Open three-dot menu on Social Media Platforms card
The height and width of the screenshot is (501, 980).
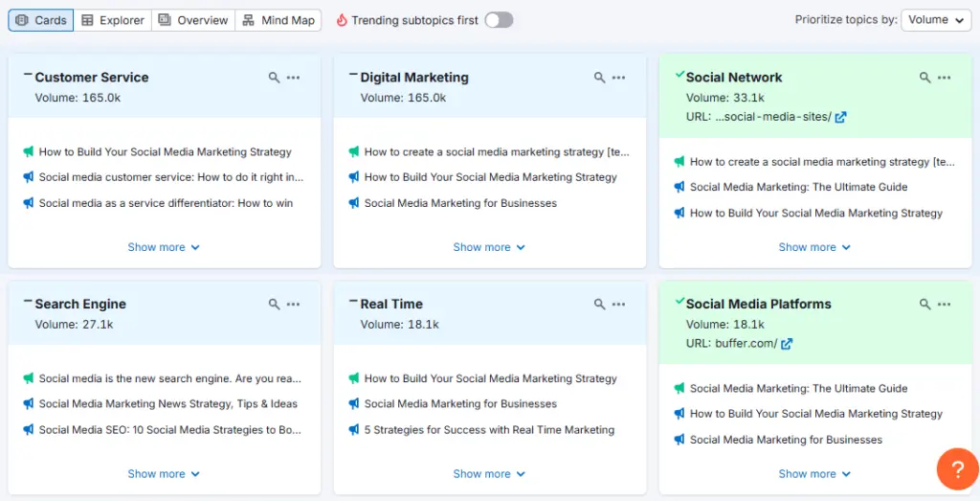coord(945,305)
